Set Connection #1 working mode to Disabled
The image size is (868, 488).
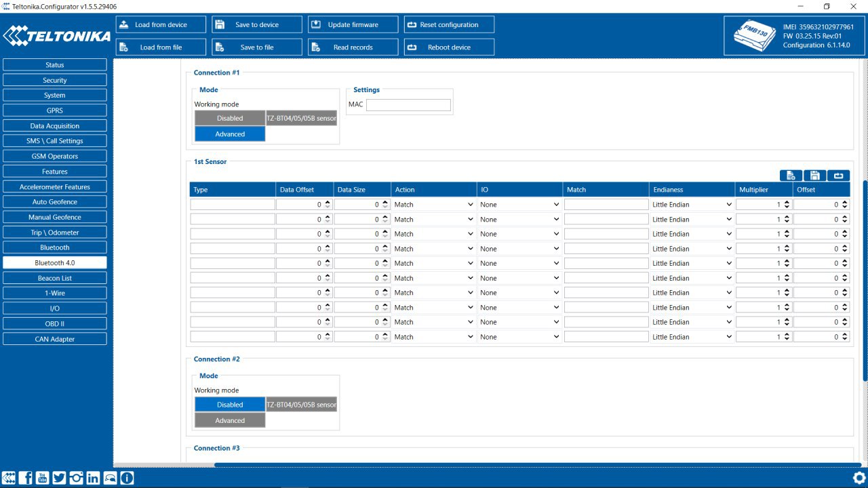point(230,118)
